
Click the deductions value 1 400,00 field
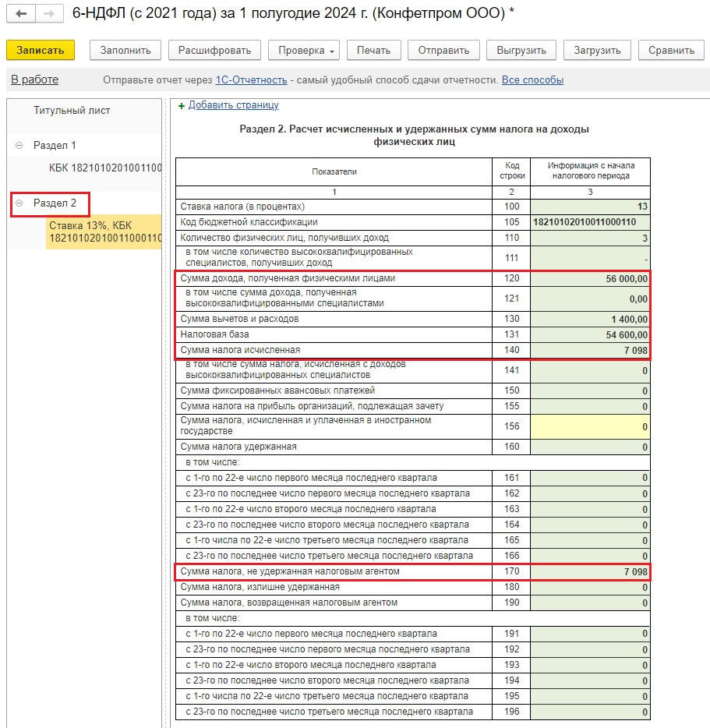590,319
